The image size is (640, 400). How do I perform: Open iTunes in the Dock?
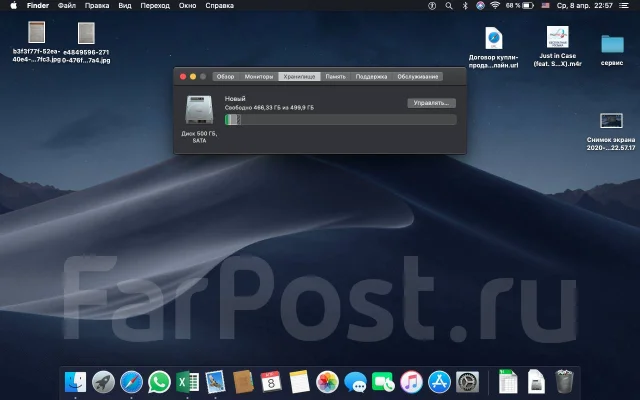tap(411, 382)
